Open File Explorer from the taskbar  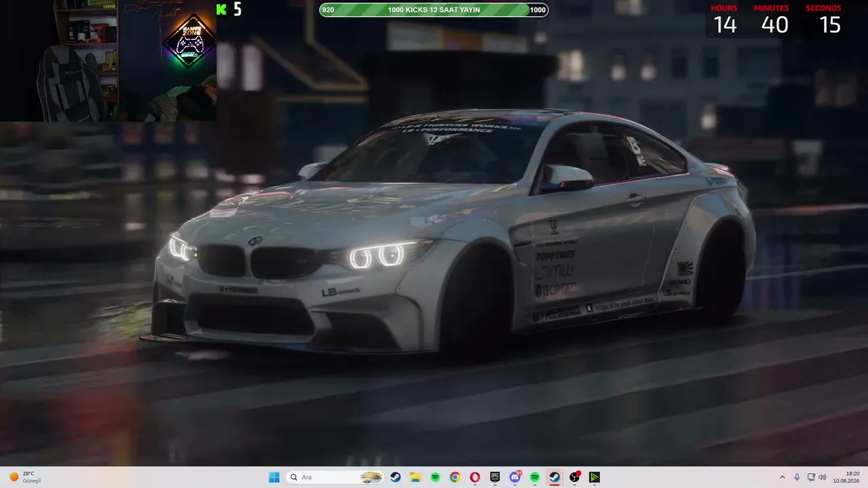tap(415, 477)
